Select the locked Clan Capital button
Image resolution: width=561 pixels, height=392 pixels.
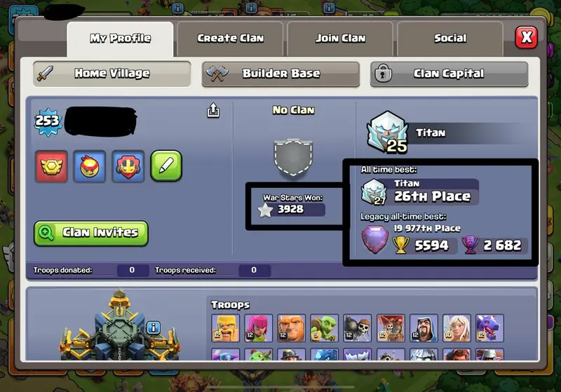(x=450, y=74)
